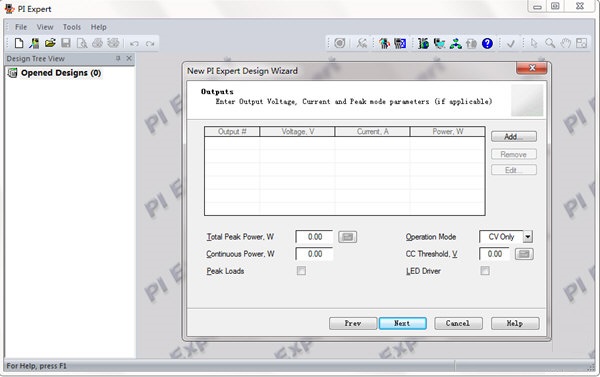The image size is (600, 377).
Task: Open the Operation Mode dropdown
Action: (x=528, y=237)
